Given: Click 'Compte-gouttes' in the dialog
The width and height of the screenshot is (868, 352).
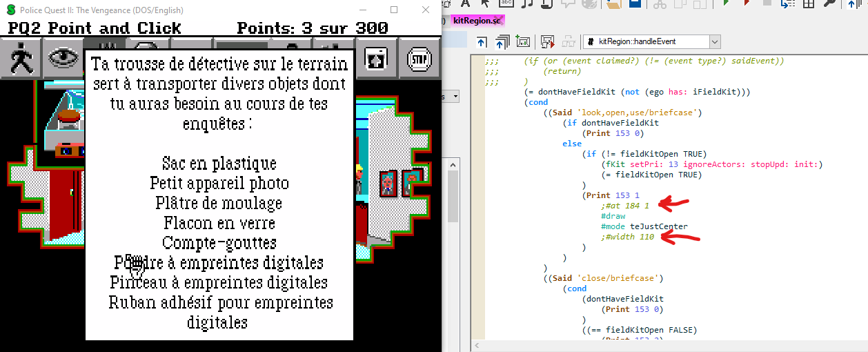Looking at the screenshot, I should 219,243.
